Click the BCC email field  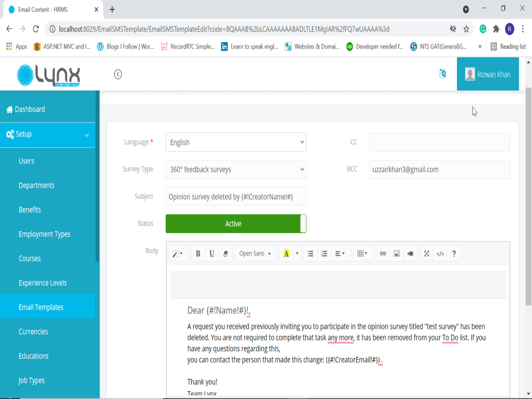pos(439,169)
